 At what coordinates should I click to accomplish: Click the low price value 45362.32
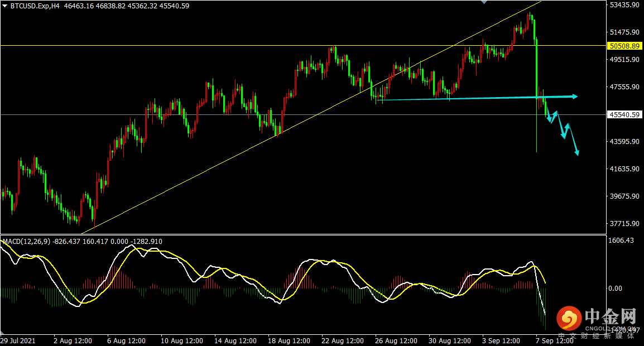point(142,6)
